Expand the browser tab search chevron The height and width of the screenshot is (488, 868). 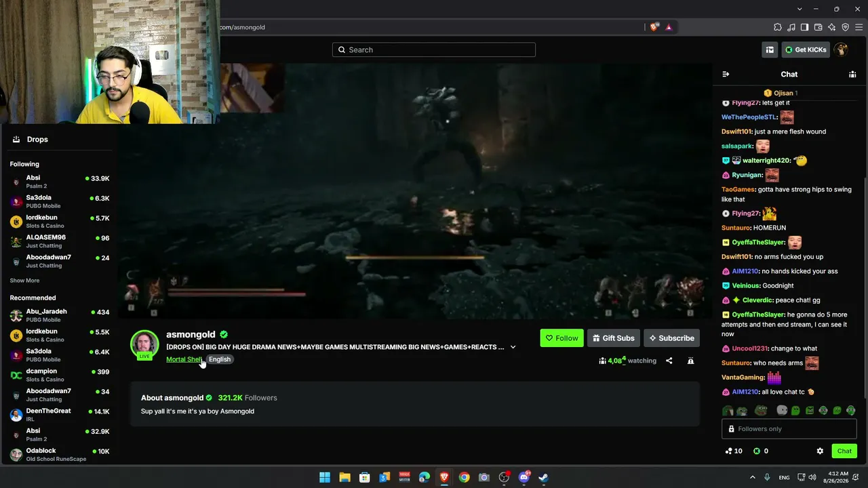800,9
